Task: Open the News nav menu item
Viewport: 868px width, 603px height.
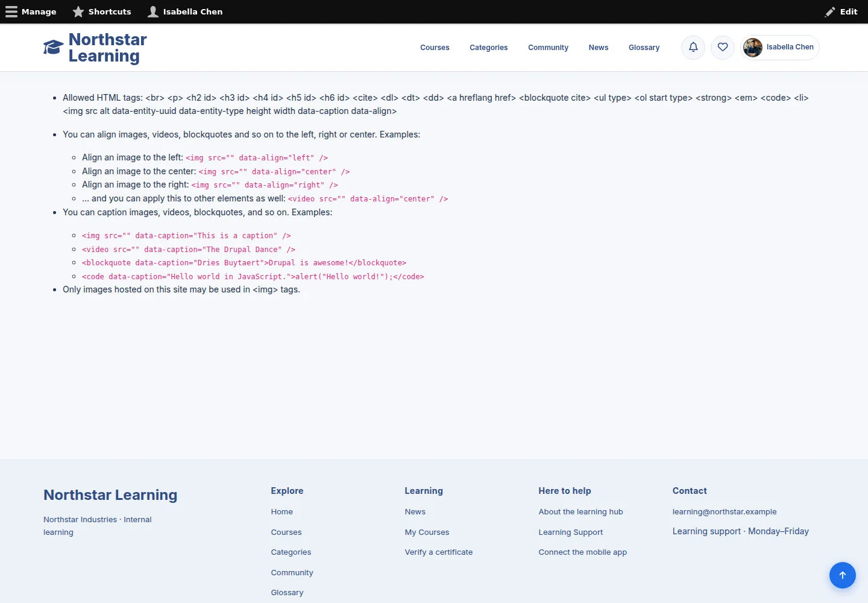Action: coord(599,48)
